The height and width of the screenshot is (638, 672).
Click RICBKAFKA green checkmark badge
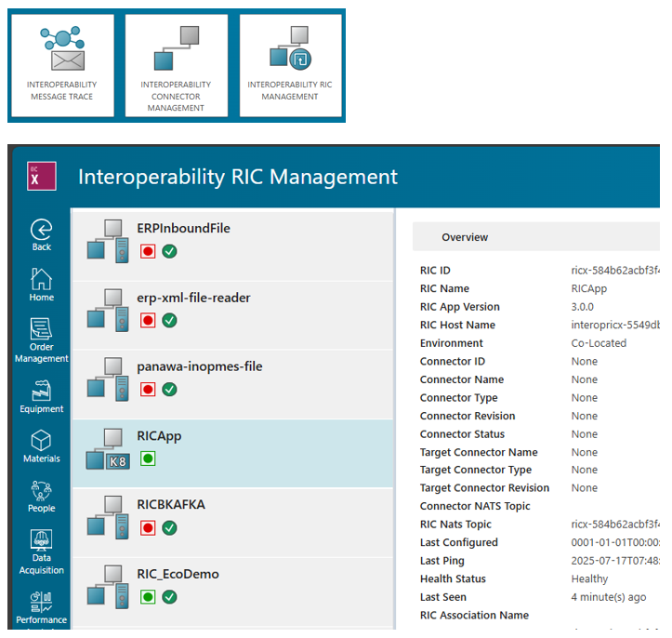click(x=169, y=527)
